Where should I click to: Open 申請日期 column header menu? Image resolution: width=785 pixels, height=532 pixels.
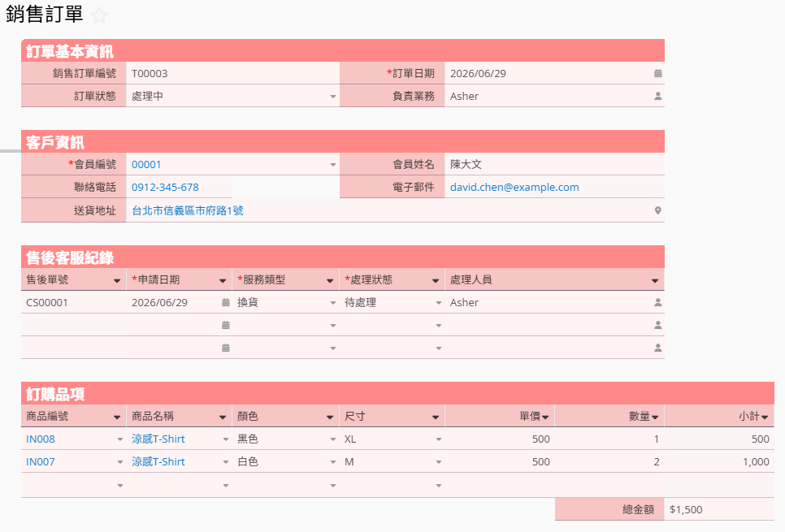[223, 281]
